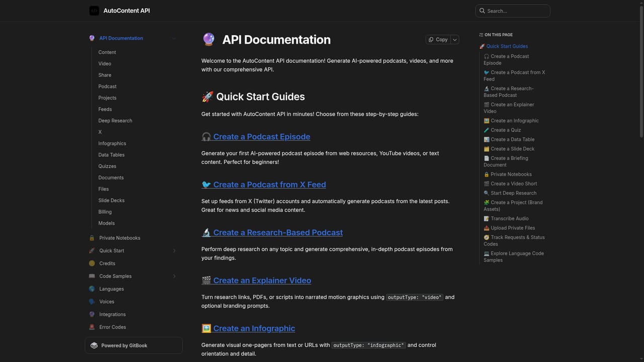Screen dimensions: 644x362
Task: Click the rocket icon in Quick Start Guides heading
Action: pos(207,97)
